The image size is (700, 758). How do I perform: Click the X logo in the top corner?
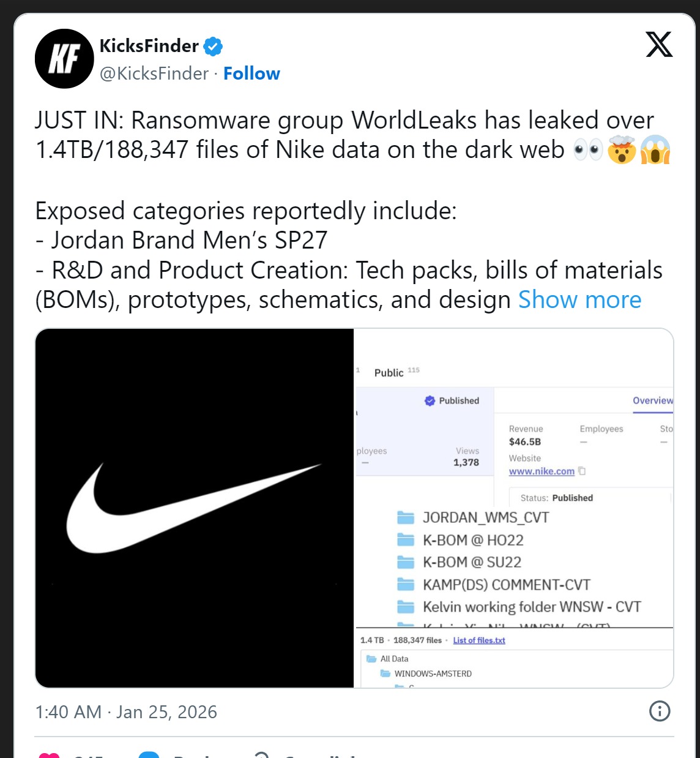(x=658, y=45)
